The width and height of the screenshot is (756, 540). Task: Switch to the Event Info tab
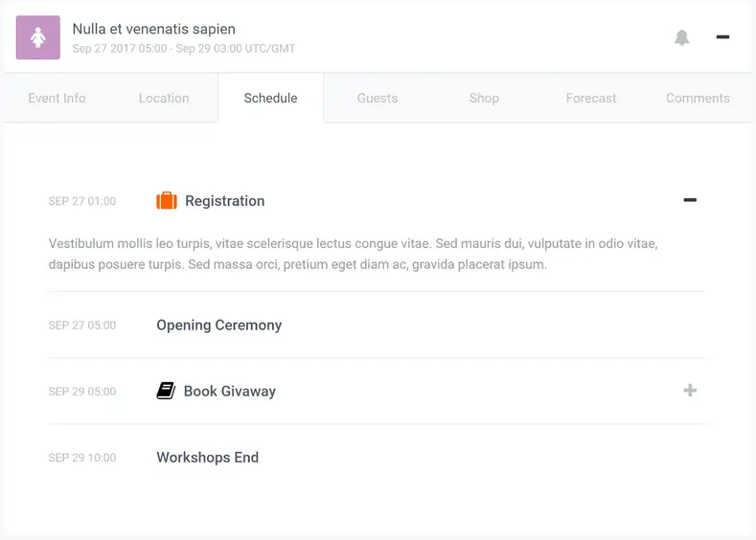point(57,98)
